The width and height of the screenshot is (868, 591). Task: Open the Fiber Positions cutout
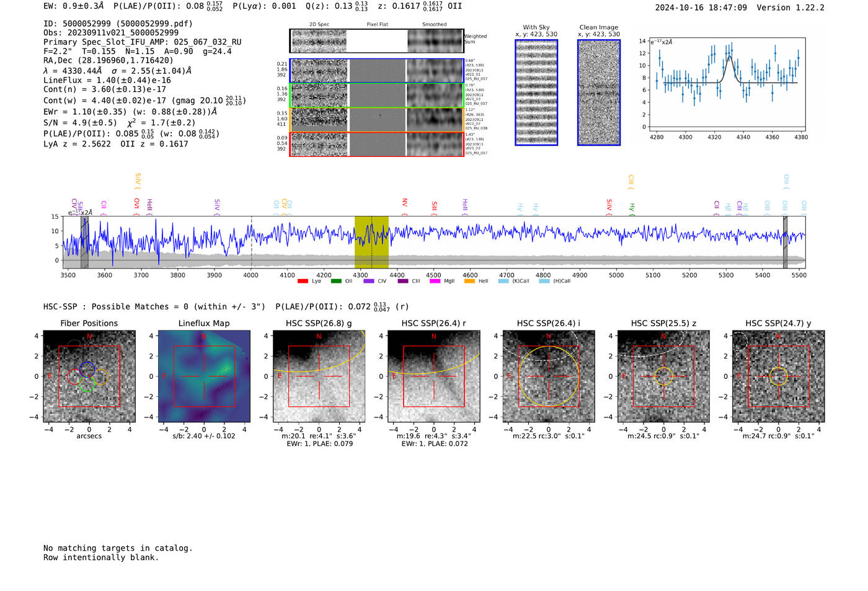[x=89, y=376]
